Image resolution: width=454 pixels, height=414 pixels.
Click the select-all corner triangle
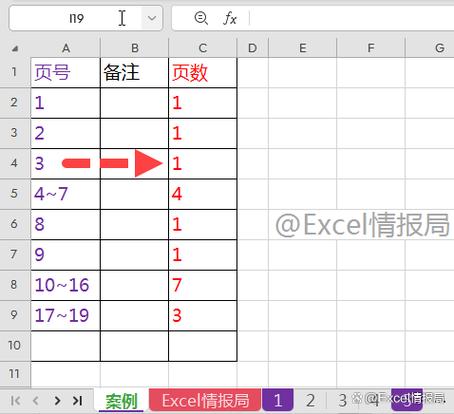[x=15, y=49]
